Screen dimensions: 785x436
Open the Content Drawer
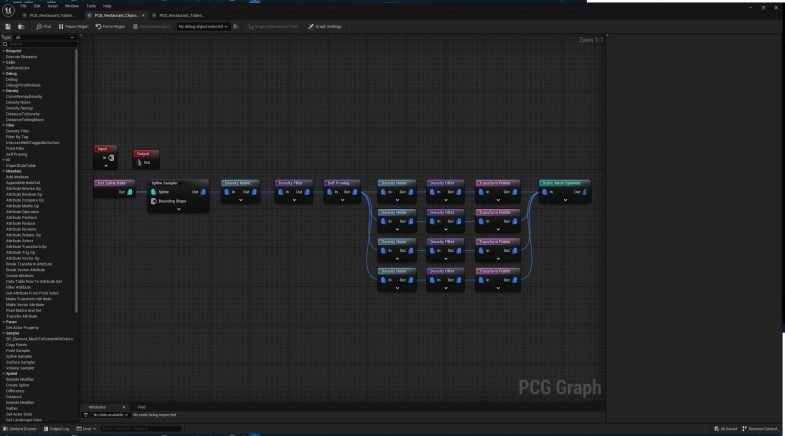click(x=20, y=428)
